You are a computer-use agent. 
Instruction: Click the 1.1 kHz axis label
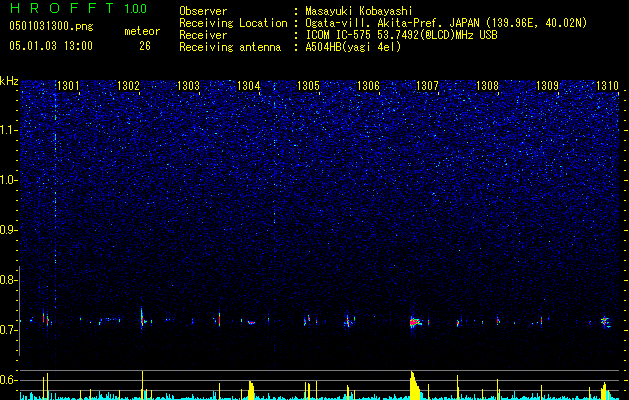pyautogui.click(x=8, y=130)
